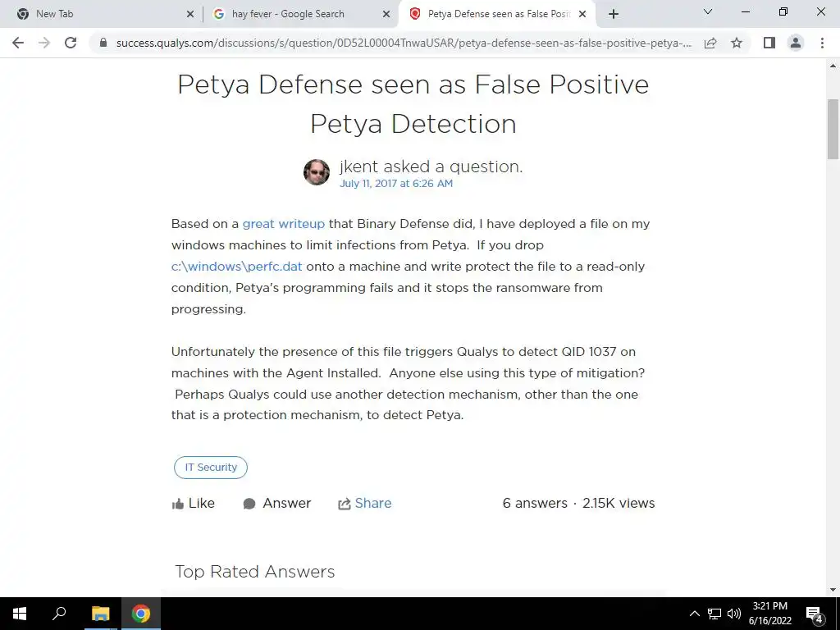This screenshot has height=630, width=840.
Task: Go back using the browser back arrow
Action: click(x=18, y=43)
